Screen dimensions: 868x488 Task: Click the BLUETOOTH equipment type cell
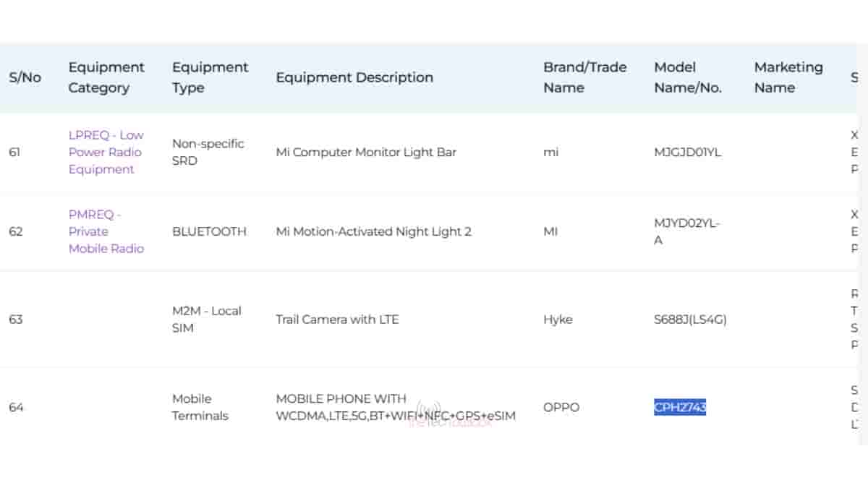click(x=209, y=231)
